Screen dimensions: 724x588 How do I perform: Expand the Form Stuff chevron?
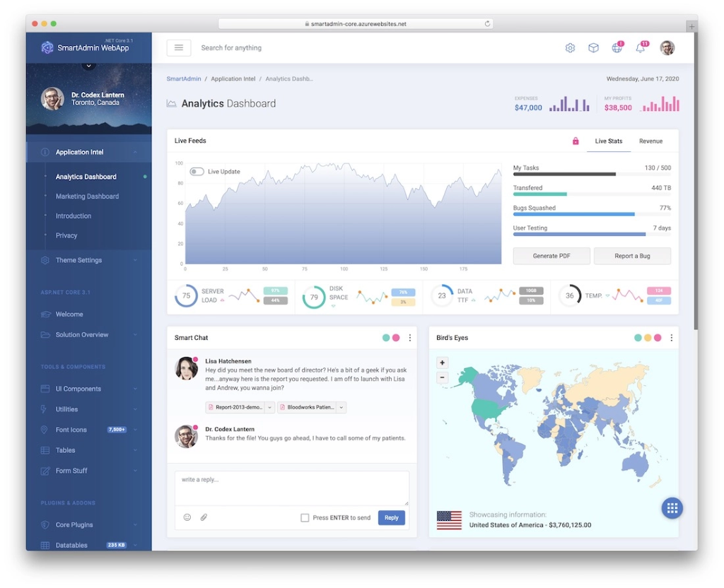point(135,471)
